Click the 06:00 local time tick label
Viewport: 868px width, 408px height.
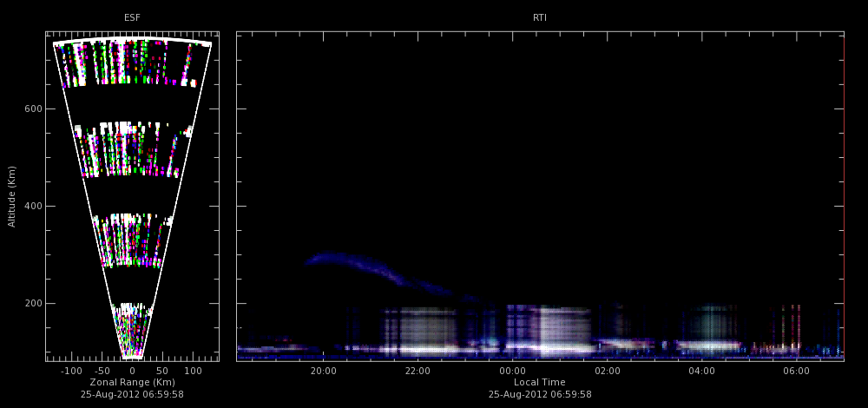pos(796,371)
